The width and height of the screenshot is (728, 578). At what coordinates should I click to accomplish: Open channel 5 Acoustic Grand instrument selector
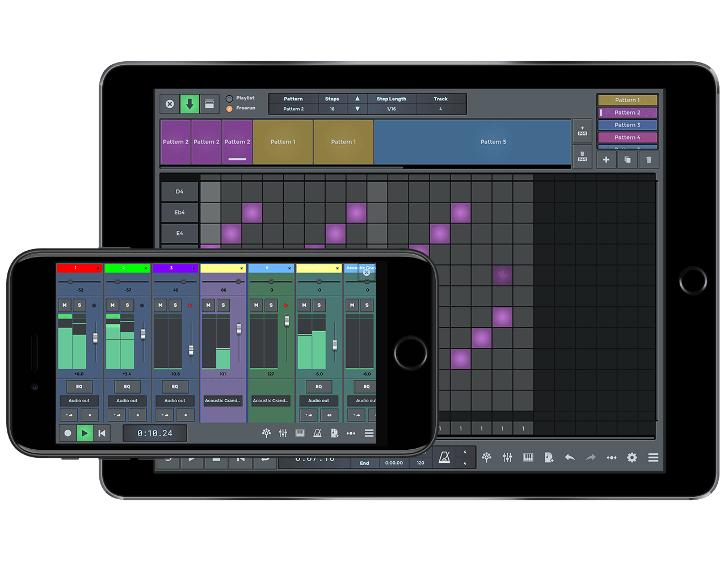pyautogui.click(x=271, y=400)
